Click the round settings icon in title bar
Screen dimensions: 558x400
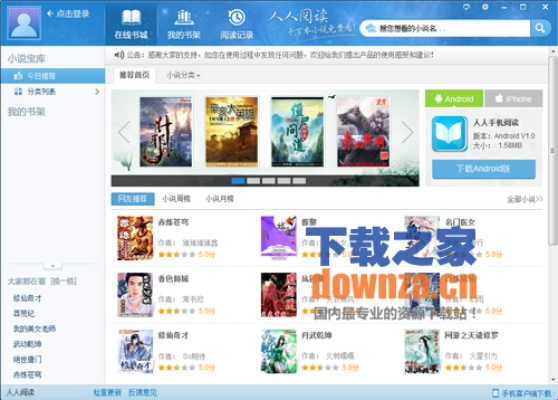(485, 7)
